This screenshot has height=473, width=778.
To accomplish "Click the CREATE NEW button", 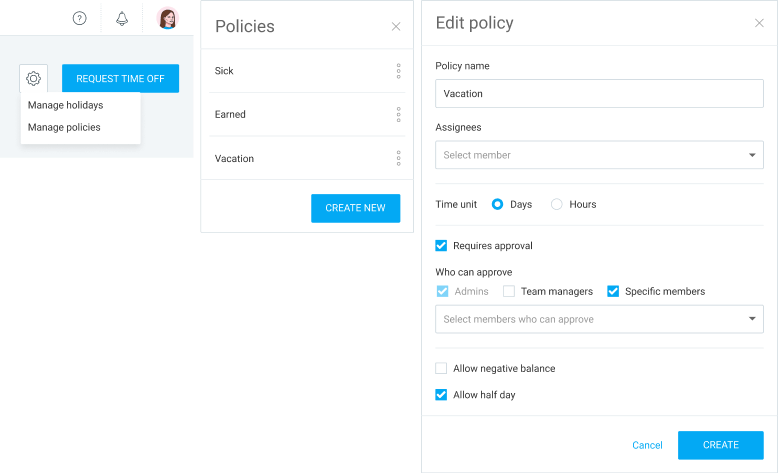I will pyautogui.click(x=355, y=208).
